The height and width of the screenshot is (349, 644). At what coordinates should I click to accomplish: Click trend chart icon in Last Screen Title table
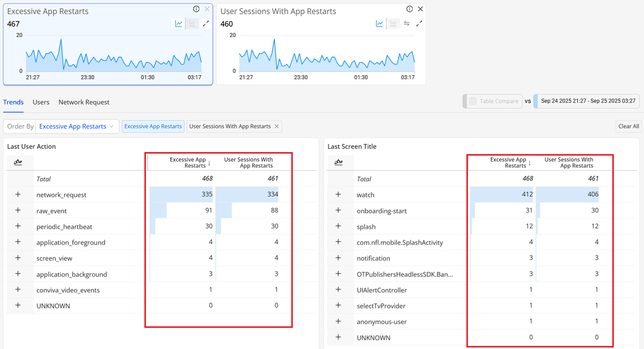(339, 162)
